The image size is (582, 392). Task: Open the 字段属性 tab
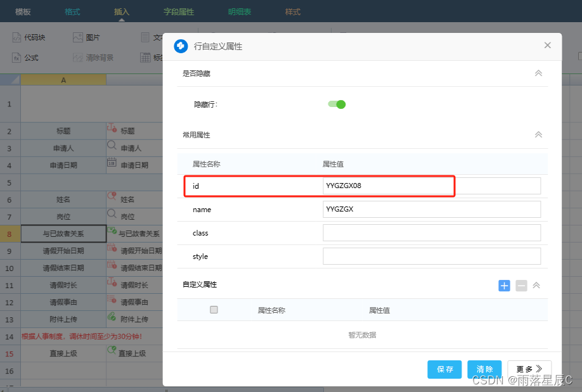pyautogui.click(x=179, y=12)
